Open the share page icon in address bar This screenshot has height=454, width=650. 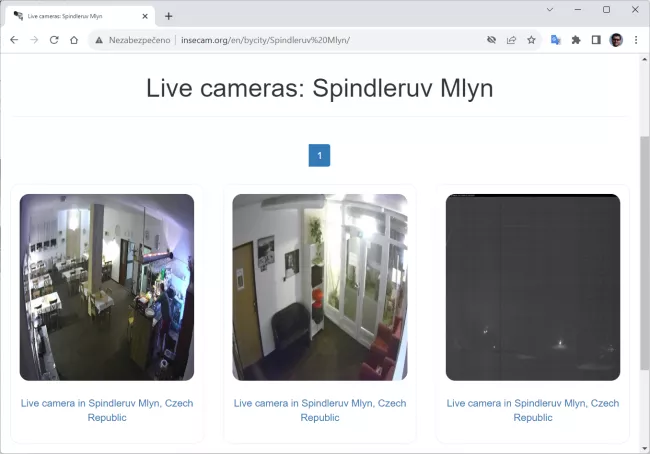(511, 40)
